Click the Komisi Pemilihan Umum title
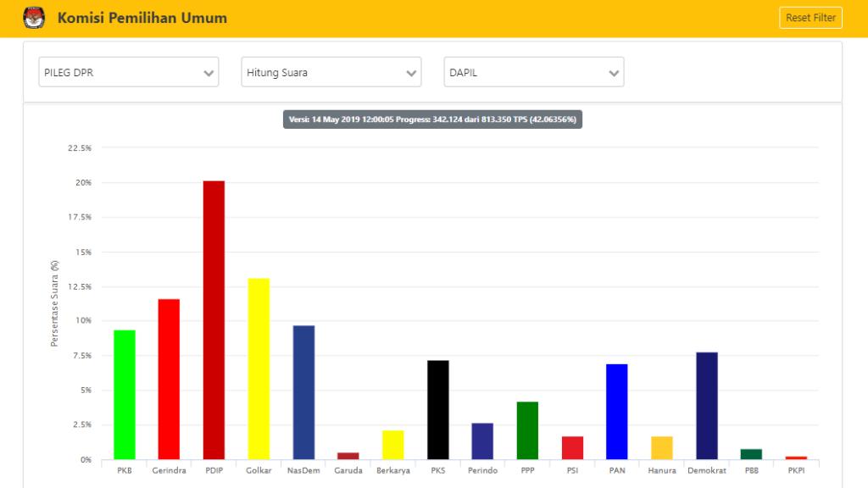This screenshot has width=868, height=488. (x=142, y=18)
